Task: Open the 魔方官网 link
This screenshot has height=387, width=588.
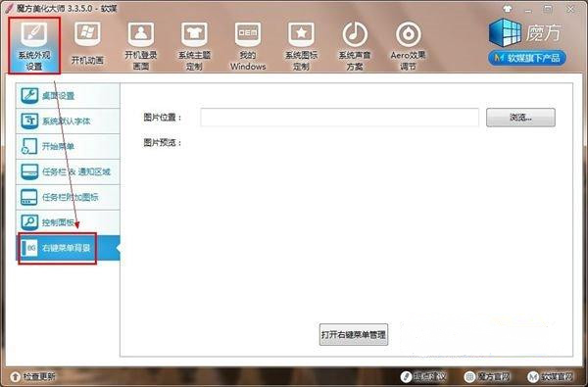Action: pos(487,376)
